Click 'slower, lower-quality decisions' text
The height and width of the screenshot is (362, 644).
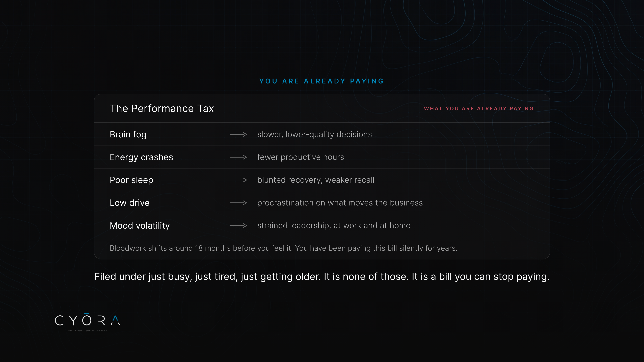(x=314, y=134)
